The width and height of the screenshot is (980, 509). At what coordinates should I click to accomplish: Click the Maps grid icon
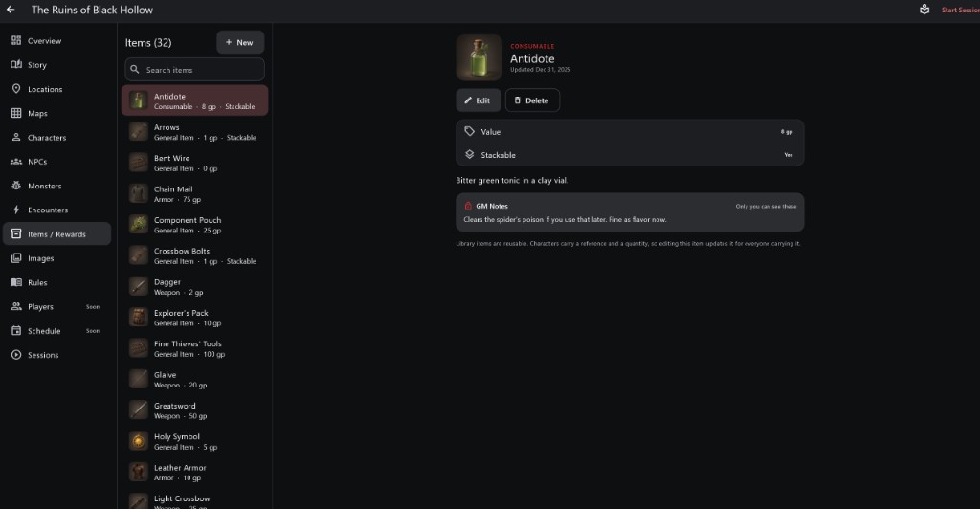point(16,113)
